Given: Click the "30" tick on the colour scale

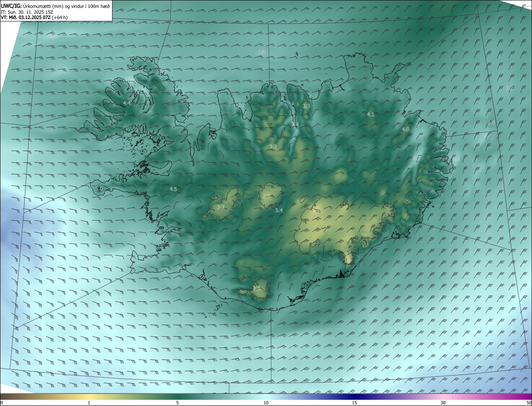Looking at the screenshot, I should pos(443,403).
